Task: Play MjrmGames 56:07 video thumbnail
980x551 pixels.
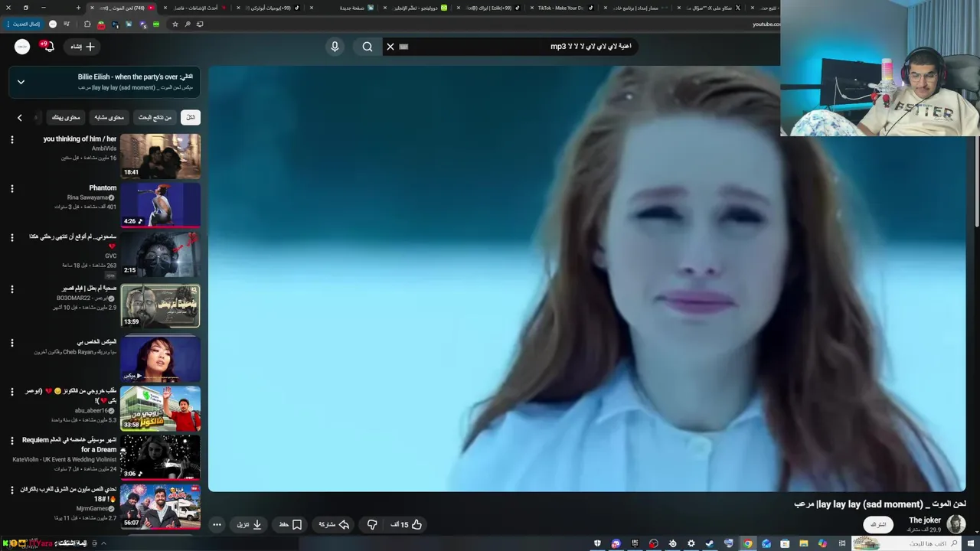Action: pos(160,506)
